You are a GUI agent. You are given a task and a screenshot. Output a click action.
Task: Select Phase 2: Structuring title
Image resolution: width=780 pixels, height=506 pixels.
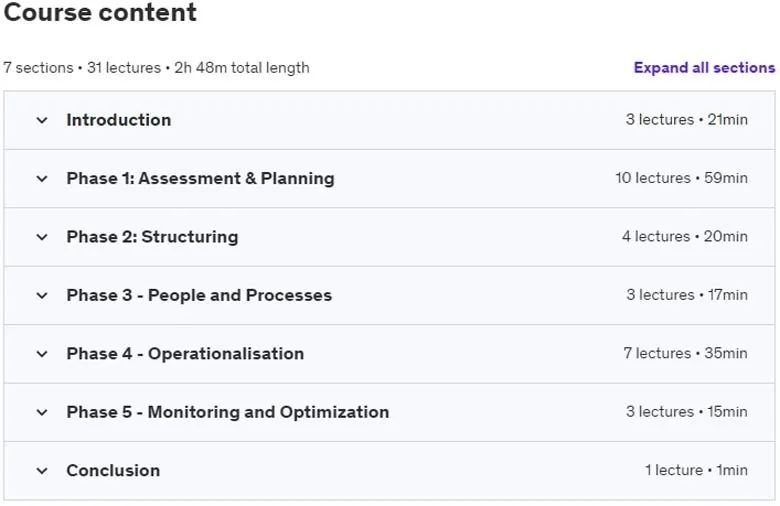click(152, 237)
